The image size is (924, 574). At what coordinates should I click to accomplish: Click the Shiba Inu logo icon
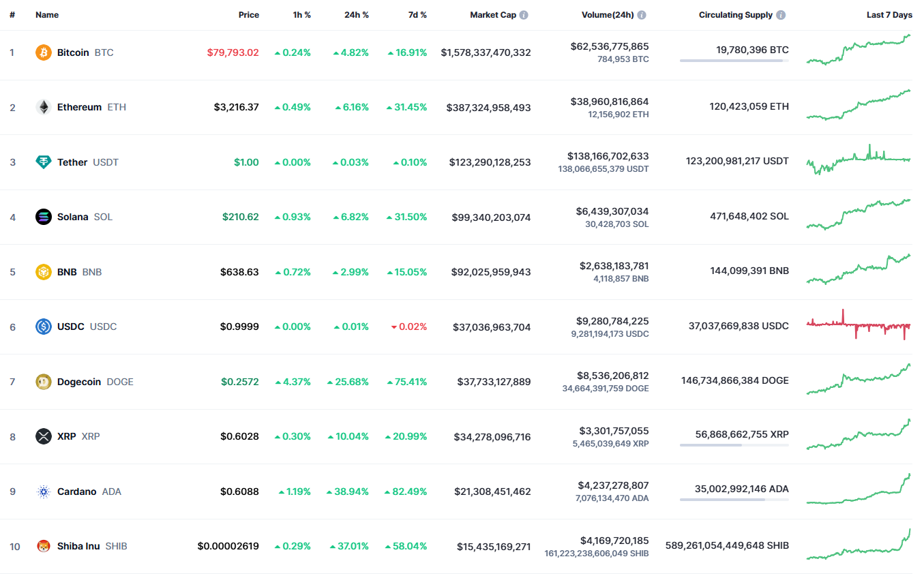[x=44, y=546]
